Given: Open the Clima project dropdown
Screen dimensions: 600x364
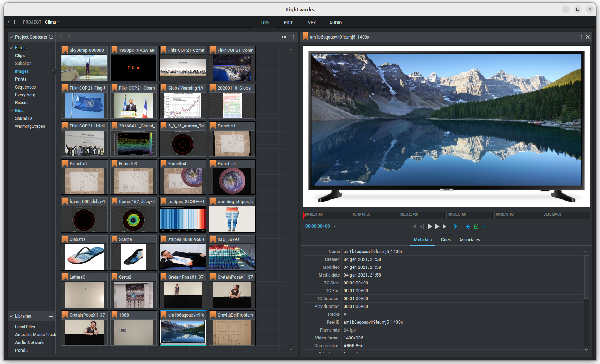Looking at the screenshot, I should coord(52,22).
